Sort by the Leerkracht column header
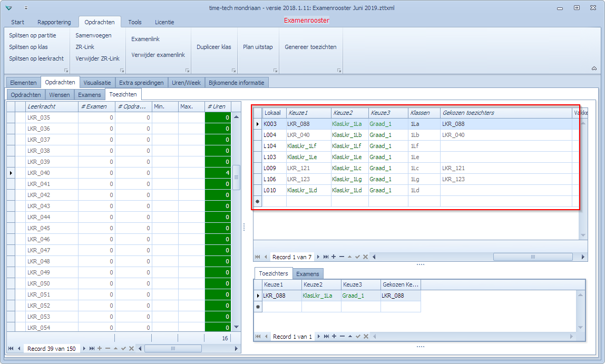Screen dimensions: 605x364 click(x=52, y=106)
